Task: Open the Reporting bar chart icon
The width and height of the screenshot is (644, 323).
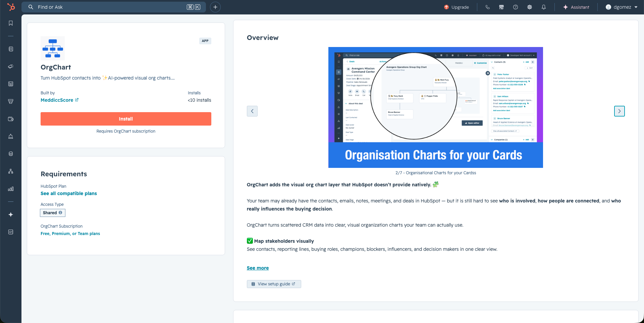Action: 11,189
